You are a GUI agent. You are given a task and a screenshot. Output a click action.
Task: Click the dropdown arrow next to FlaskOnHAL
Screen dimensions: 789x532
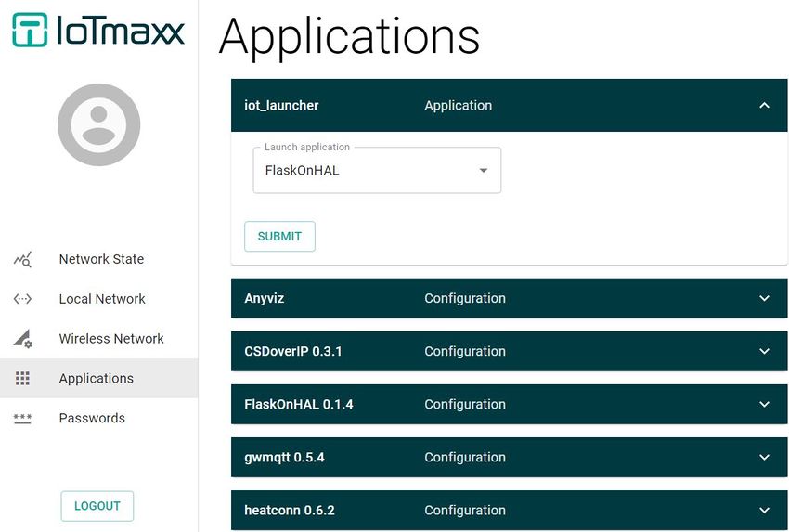click(484, 171)
